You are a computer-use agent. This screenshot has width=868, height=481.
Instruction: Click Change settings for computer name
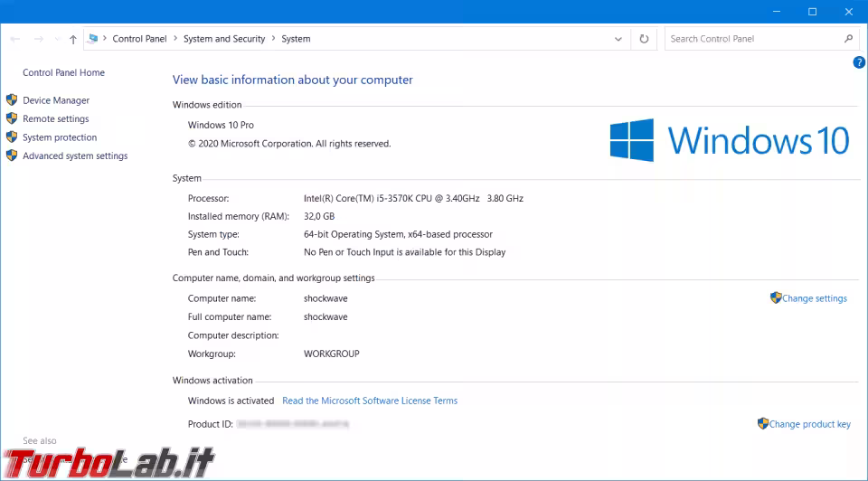click(814, 298)
